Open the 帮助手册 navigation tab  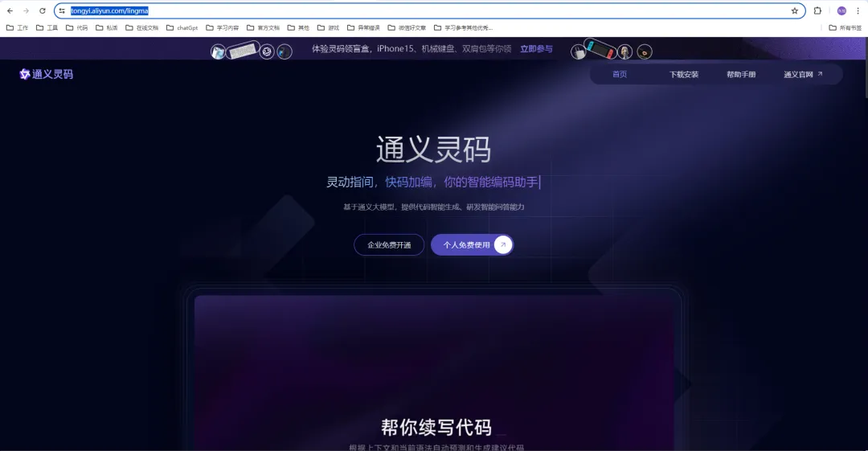coord(741,74)
